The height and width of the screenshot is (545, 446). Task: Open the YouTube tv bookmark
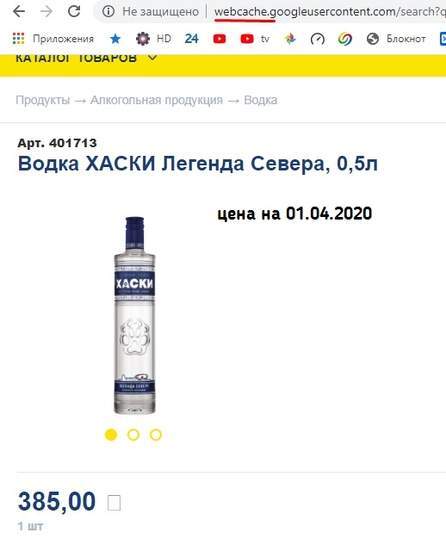[255, 39]
